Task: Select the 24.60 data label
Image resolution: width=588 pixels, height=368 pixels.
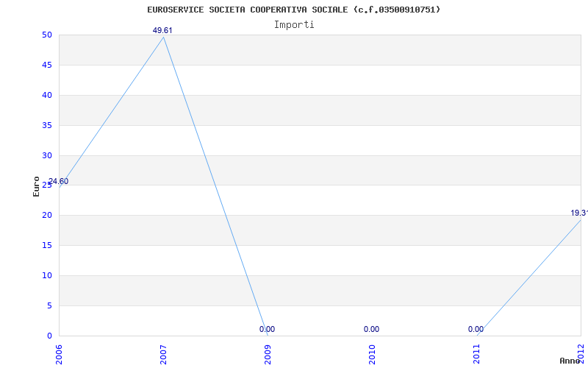Action: coord(59,181)
